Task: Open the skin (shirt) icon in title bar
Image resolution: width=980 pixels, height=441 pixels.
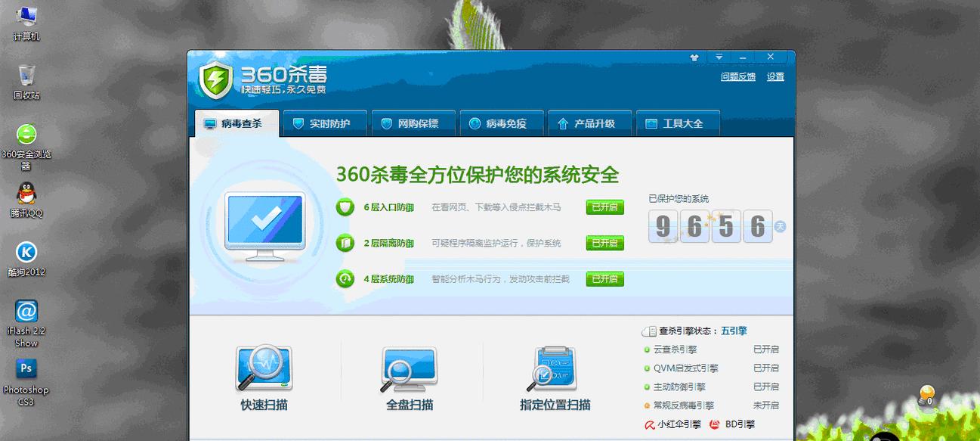Action: pyautogui.click(x=694, y=57)
